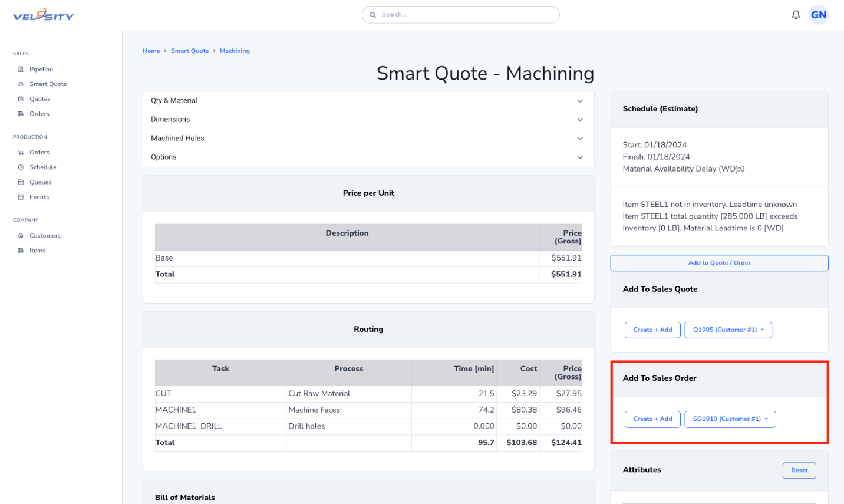Viewport: 844px width, 504px height.
Task: Expand the Dimensions section chevron
Action: (580, 120)
